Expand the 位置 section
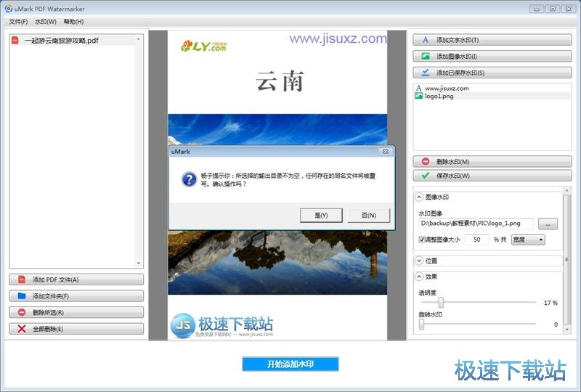Viewport: 581px width, 392px height. (419, 261)
